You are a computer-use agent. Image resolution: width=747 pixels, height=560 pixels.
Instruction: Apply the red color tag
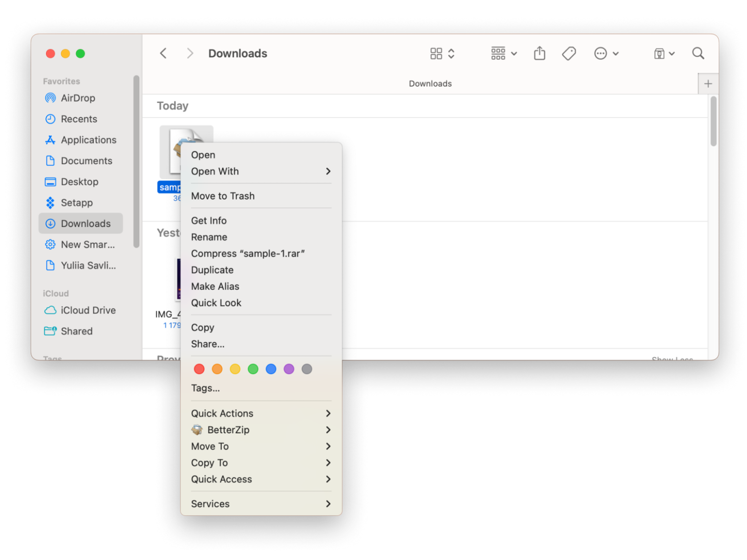click(x=199, y=369)
